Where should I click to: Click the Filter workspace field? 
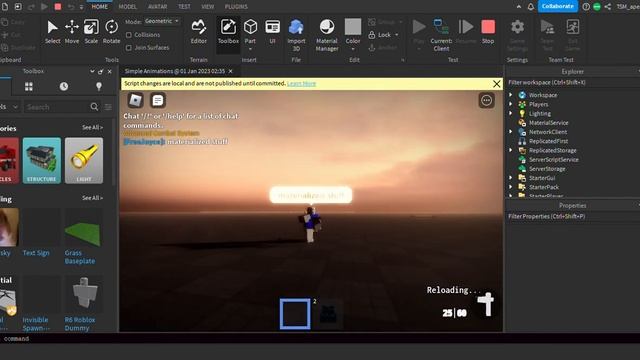click(573, 82)
